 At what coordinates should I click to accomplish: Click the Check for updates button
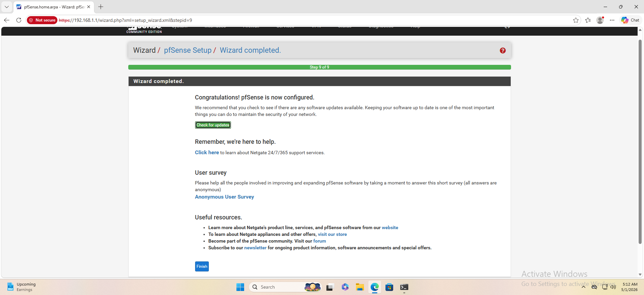click(x=213, y=125)
